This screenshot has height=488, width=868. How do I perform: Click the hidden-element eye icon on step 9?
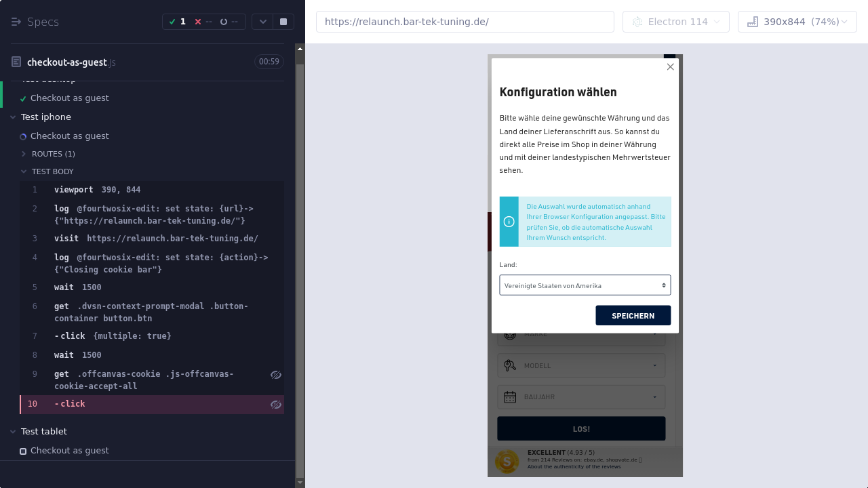(275, 375)
